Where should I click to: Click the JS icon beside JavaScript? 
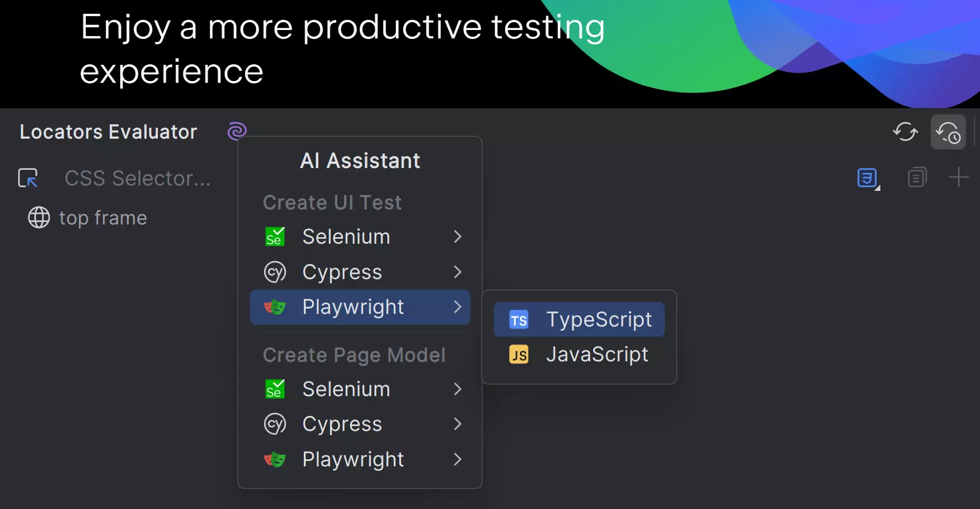pos(519,355)
